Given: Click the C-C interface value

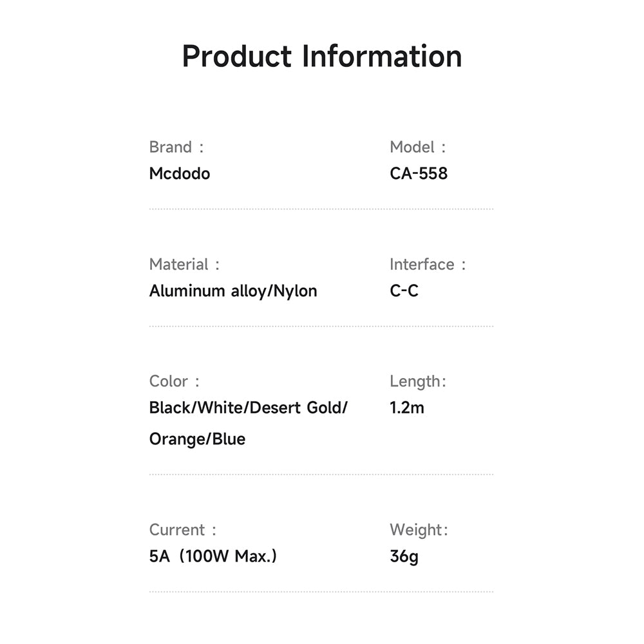Looking at the screenshot, I should (x=404, y=291).
